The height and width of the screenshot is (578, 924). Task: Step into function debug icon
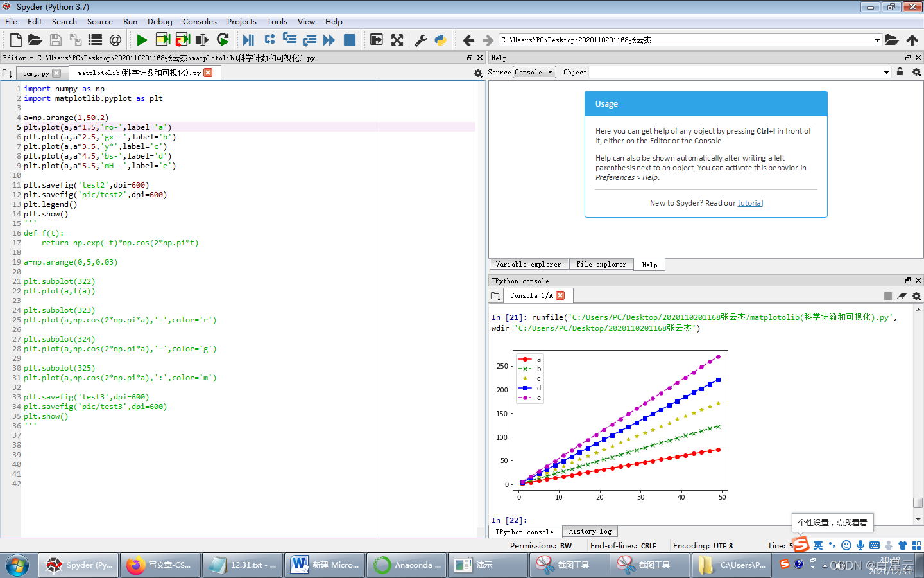point(289,40)
